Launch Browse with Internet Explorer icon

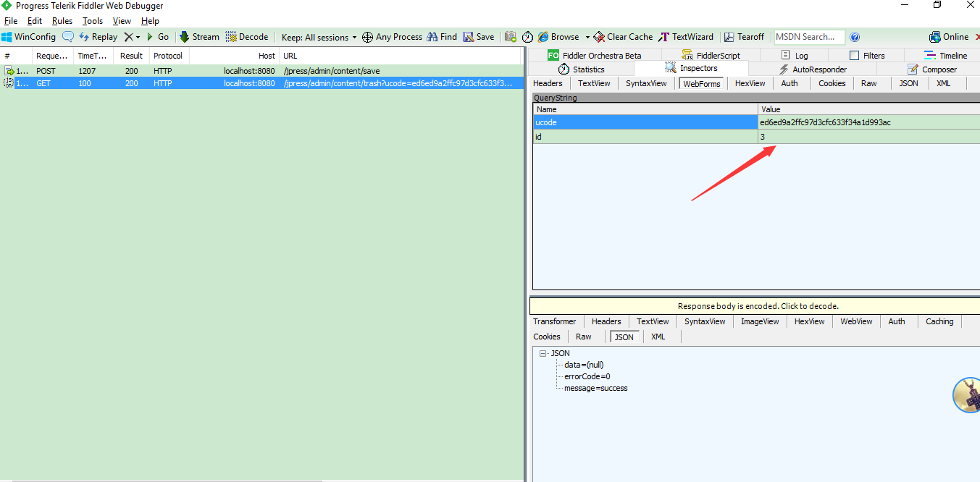558,37
